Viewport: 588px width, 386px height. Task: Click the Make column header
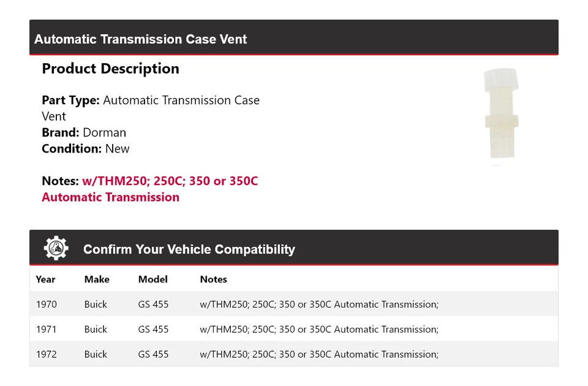pos(97,279)
